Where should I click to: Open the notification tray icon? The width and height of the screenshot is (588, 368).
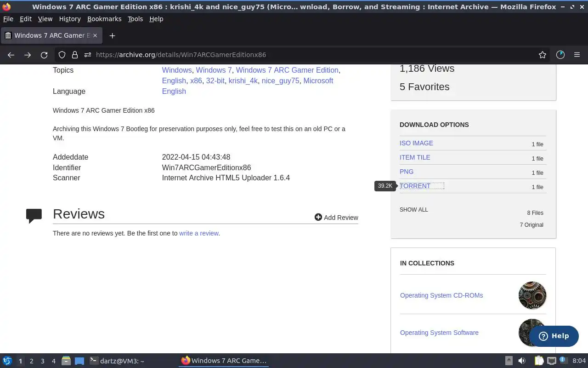[564, 361]
